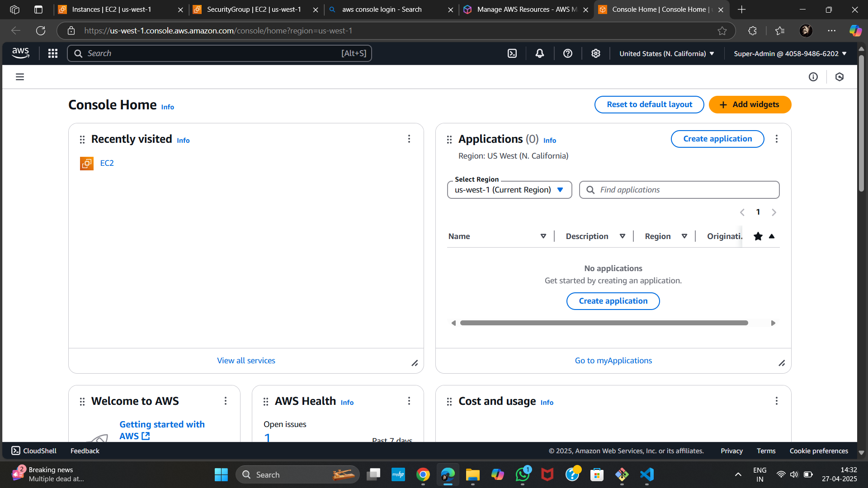Click the Add widgets button
This screenshot has height=488, width=868.
[x=750, y=104]
